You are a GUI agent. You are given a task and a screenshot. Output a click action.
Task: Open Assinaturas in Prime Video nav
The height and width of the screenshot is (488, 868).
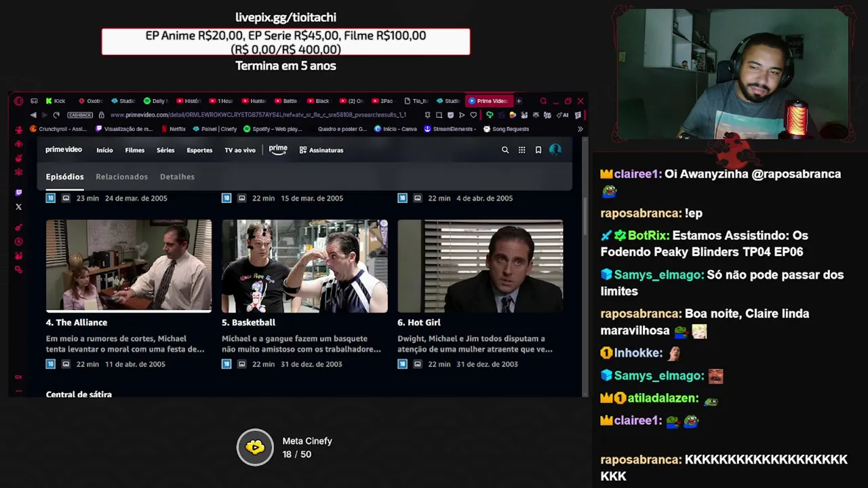(x=321, y=150)
